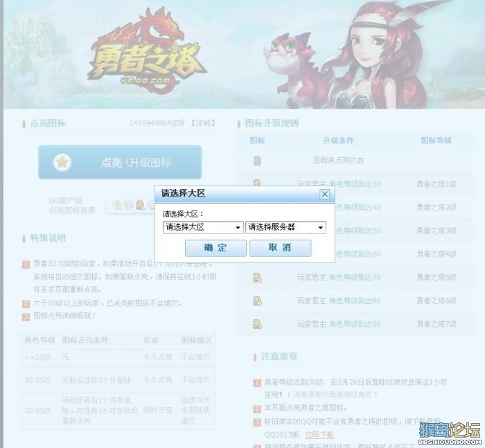Screen dimensions: 485x448
Task: Click the lit icon in QQ客户端 preview
Action: click(x=141, y=205)
